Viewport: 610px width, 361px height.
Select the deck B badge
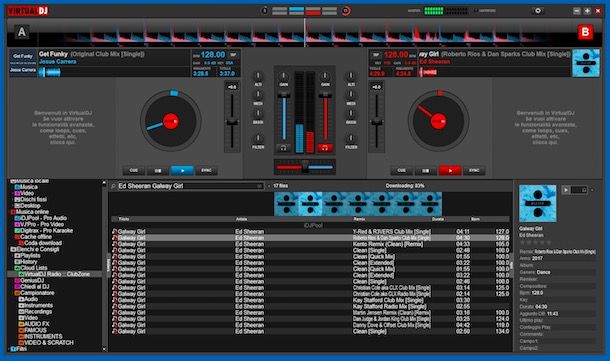coord(585,32)
